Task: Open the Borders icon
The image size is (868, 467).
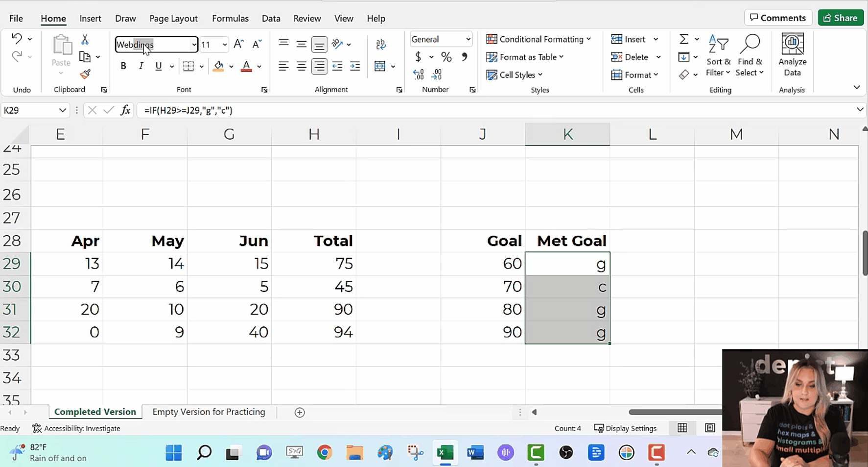Action: click(x=188, y=66)
